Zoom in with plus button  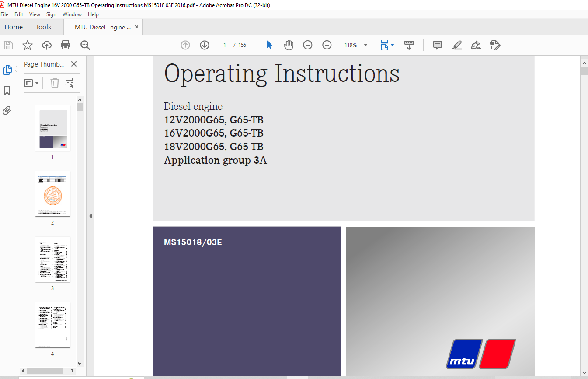pos(327,45)
